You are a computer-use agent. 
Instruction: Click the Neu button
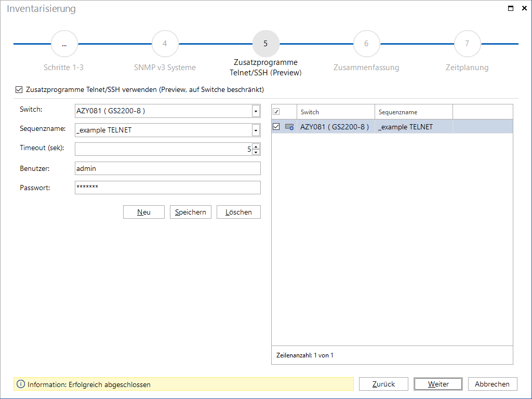click(x=144, y=212)
